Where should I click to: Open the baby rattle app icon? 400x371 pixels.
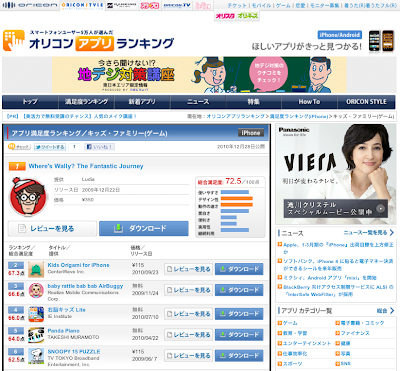pos(36,290)
